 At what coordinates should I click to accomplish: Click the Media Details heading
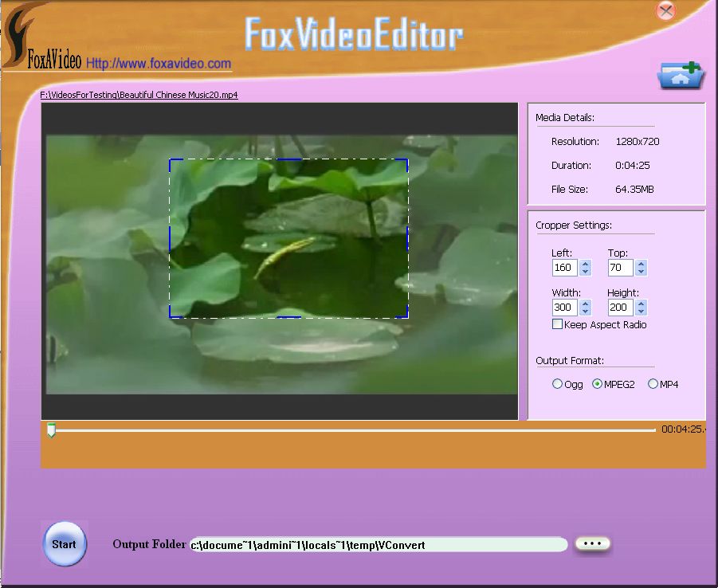(565, 118)
